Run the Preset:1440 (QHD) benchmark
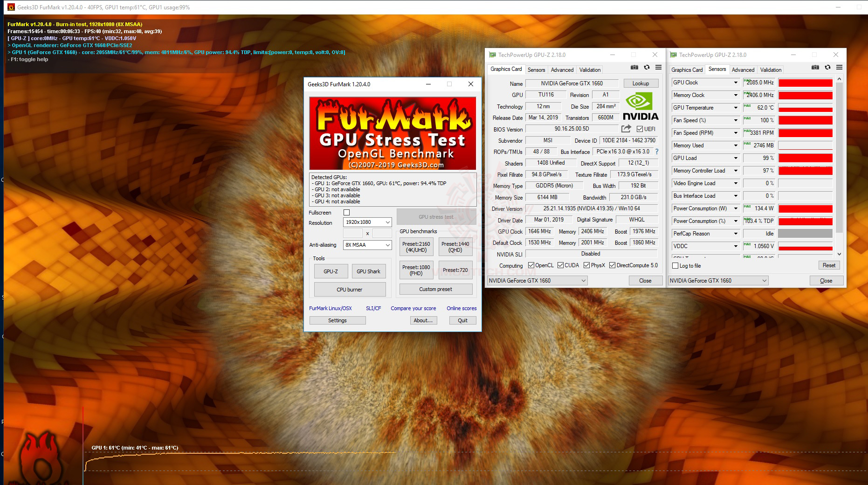 coord(455,247)
